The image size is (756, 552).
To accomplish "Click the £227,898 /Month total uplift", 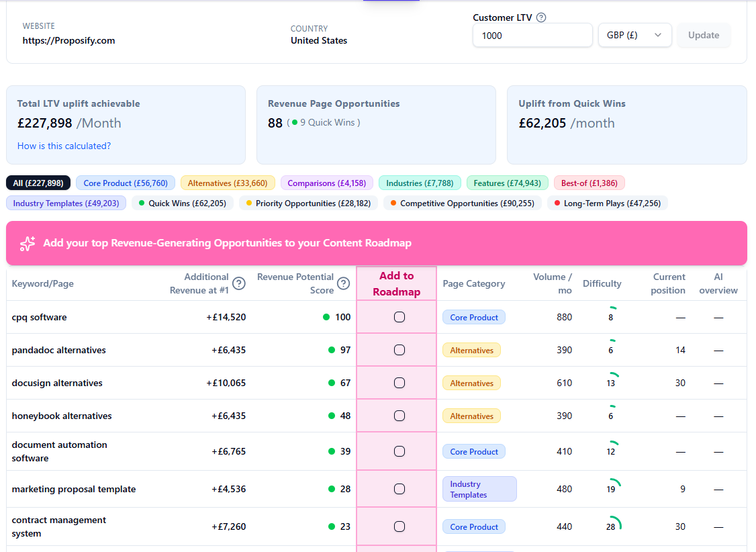I will (x=69, y=124).
